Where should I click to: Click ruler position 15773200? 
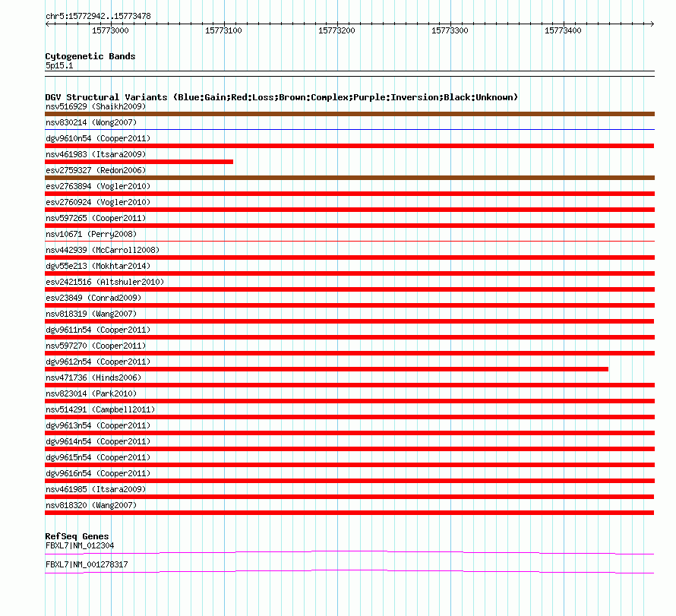coord(336,30)
